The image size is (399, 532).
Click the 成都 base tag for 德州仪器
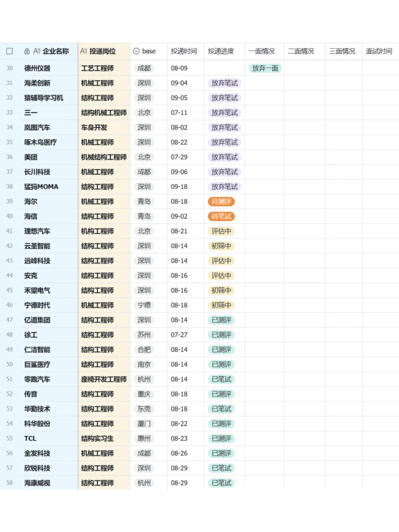[x=144, y=68]
